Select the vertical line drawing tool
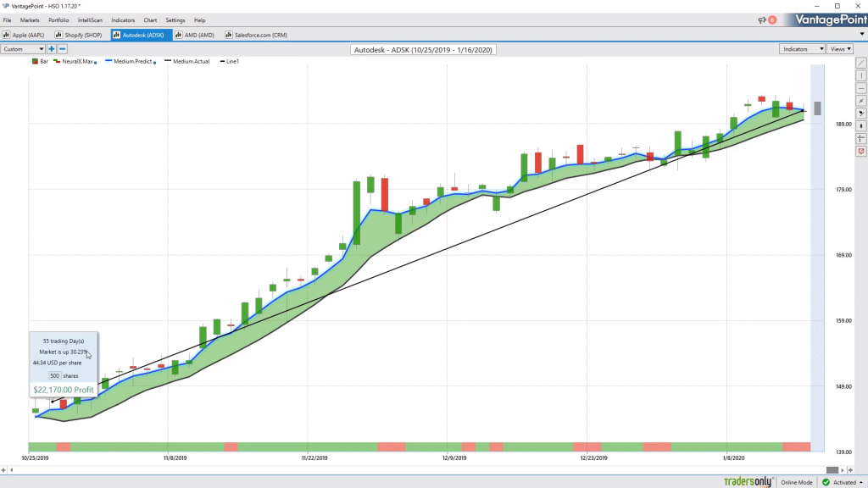 [861, 75]
